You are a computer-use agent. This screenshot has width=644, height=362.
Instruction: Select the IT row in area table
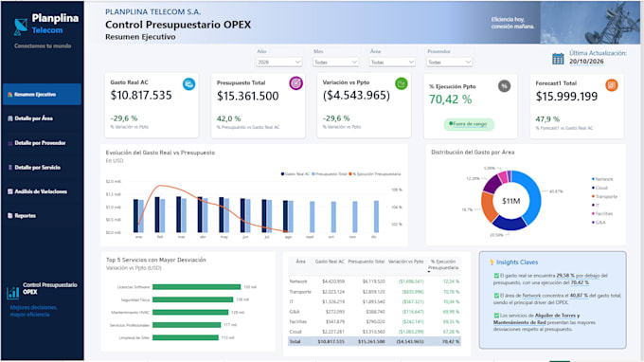(x=374, y=301)
